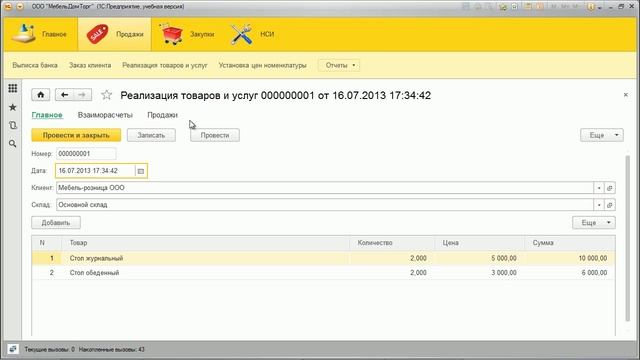
Task: Click into the Склад field Основной склад
Action: 324,205
